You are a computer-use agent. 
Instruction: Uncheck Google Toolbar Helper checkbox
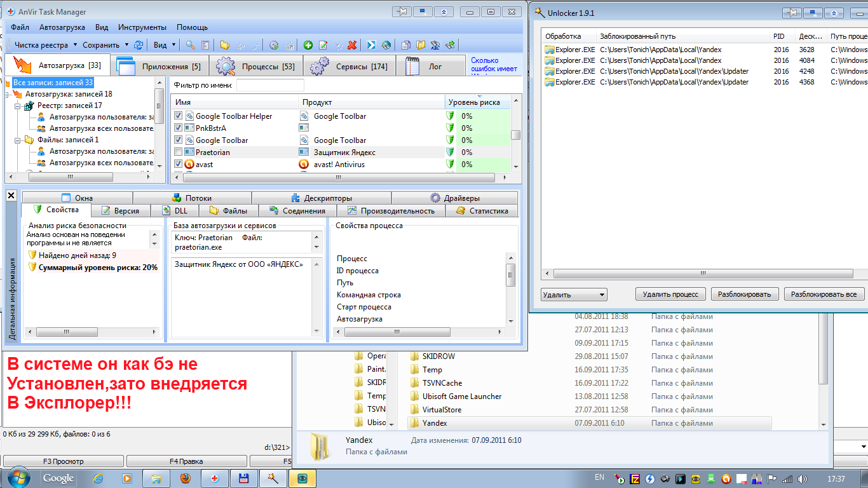pyautogui.click(x=179, y=116)
